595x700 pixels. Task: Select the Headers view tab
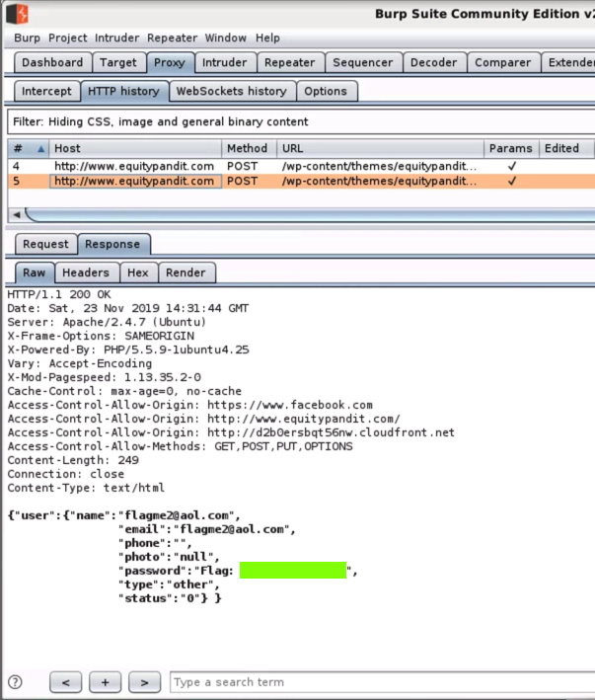[86, 272]
